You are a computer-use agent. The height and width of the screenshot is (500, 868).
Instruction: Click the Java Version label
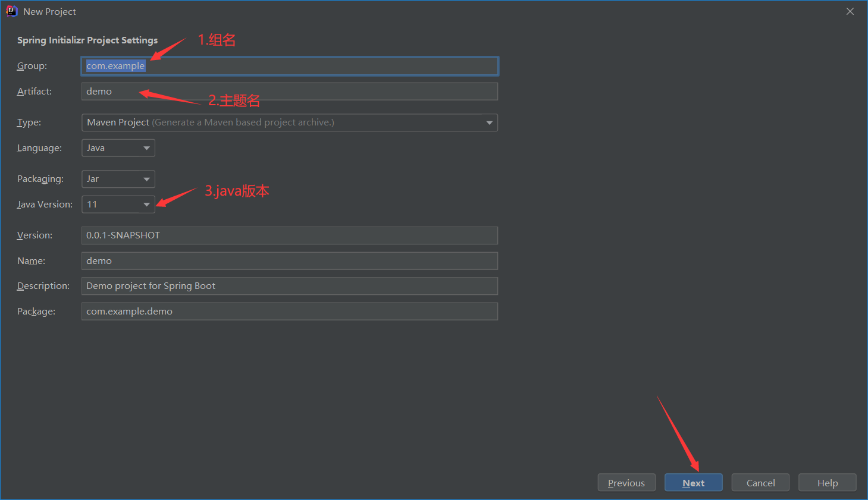tap(45, 205)
